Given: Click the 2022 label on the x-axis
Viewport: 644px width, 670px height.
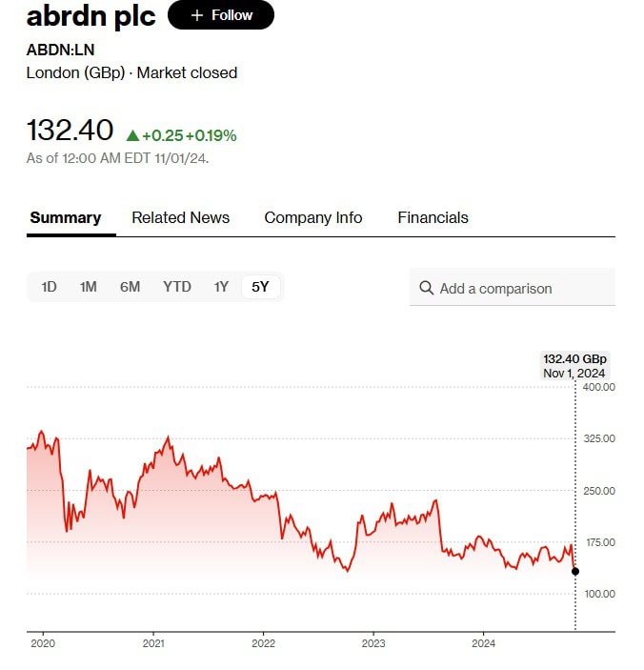Looking at the screenshot, I should click(263, 643).
